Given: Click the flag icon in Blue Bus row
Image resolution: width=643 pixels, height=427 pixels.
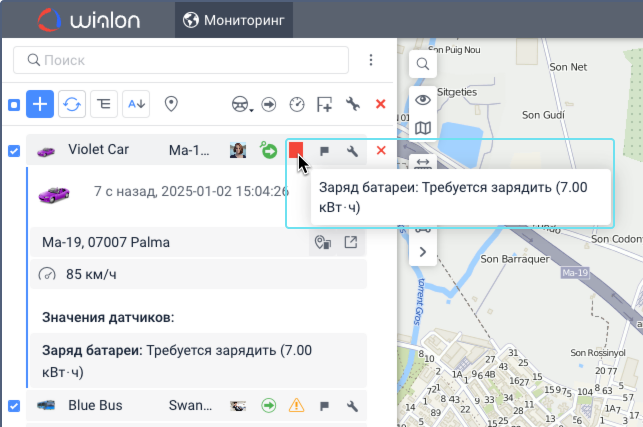Looking at the screenshot, I should [x=324, y=406].
